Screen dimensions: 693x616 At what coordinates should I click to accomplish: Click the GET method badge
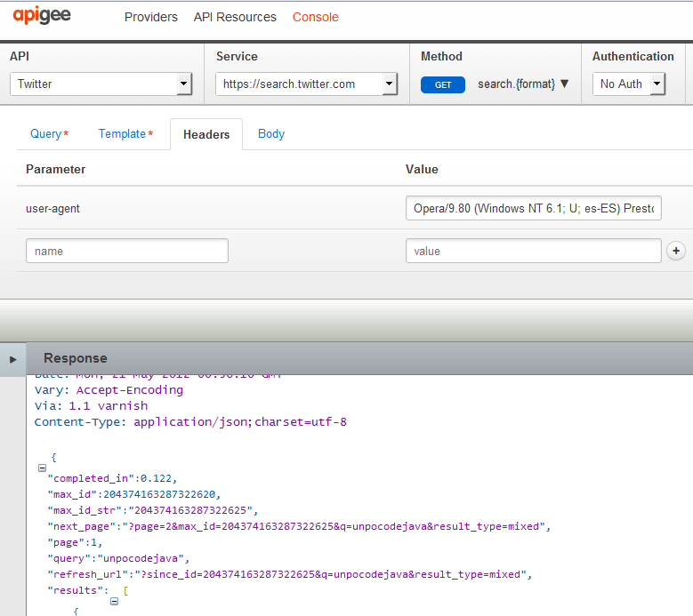click(x=443, y=85)
